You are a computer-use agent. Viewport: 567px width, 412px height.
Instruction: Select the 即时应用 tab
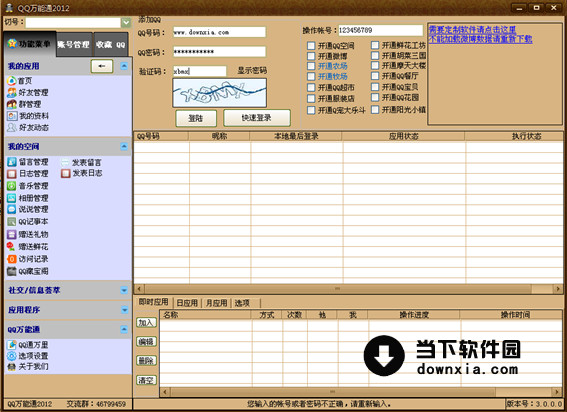click(153, 302)
